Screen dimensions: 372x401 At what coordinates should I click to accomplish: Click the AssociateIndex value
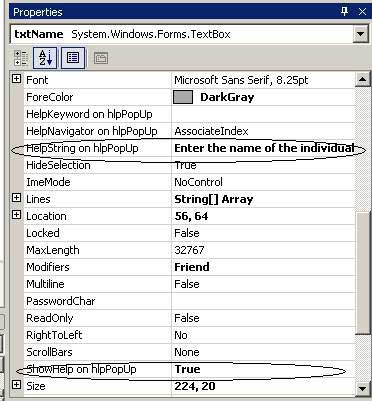(211, 131)
